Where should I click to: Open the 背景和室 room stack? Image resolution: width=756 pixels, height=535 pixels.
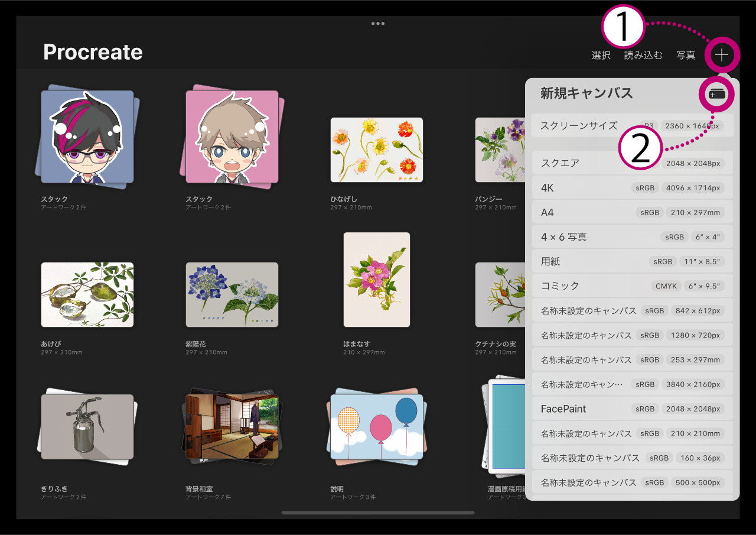click(232, 426)
